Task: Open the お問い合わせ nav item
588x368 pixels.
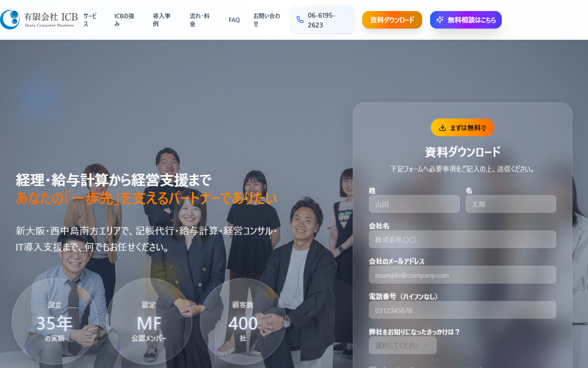Action: [x=267, y=20]
